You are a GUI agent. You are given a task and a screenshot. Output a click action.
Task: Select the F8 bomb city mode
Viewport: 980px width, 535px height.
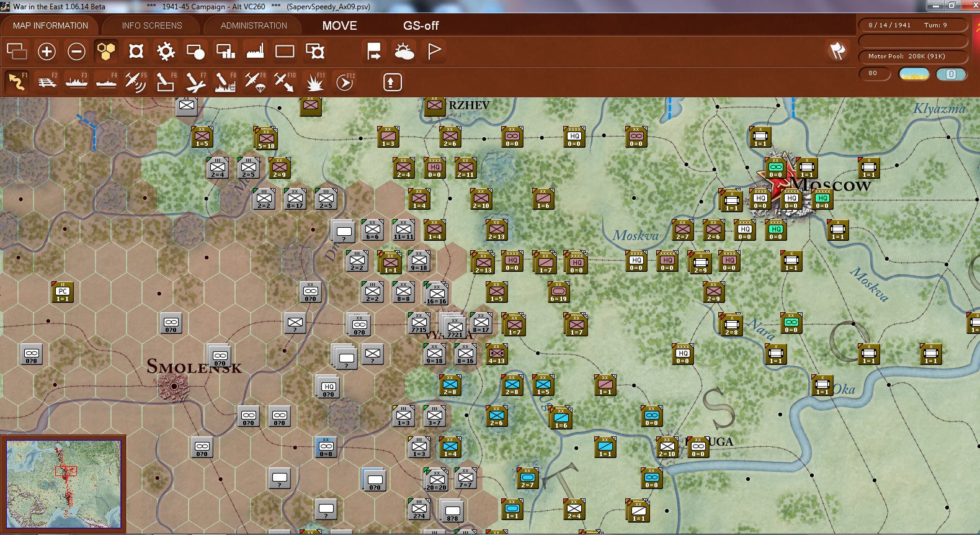[x=225, y=82]
